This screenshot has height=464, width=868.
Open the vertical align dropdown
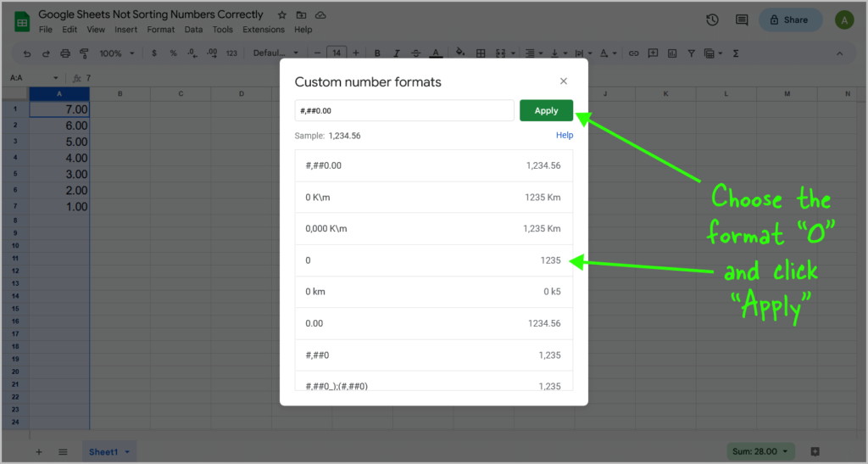point(559,53)
